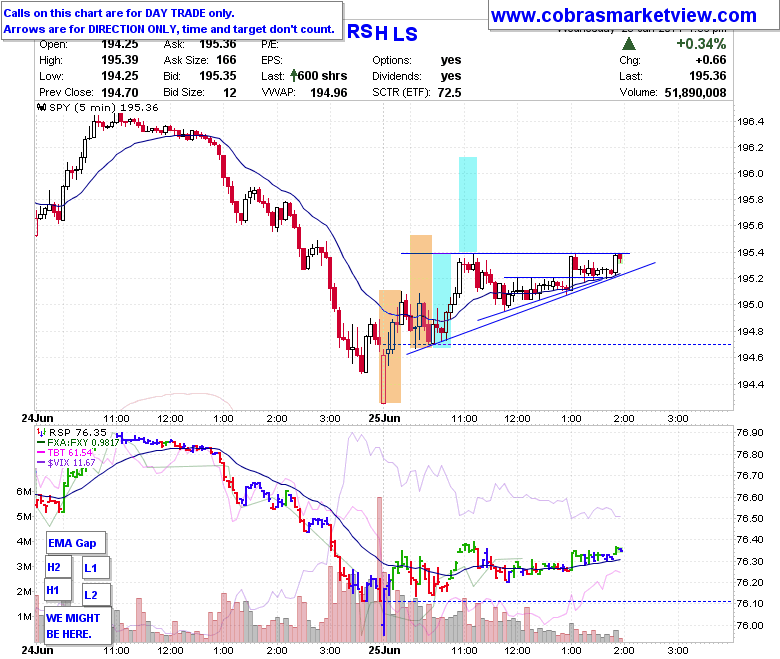
Task: Click the 25Jun date label on lower chart axis
Action: [384, 650]
